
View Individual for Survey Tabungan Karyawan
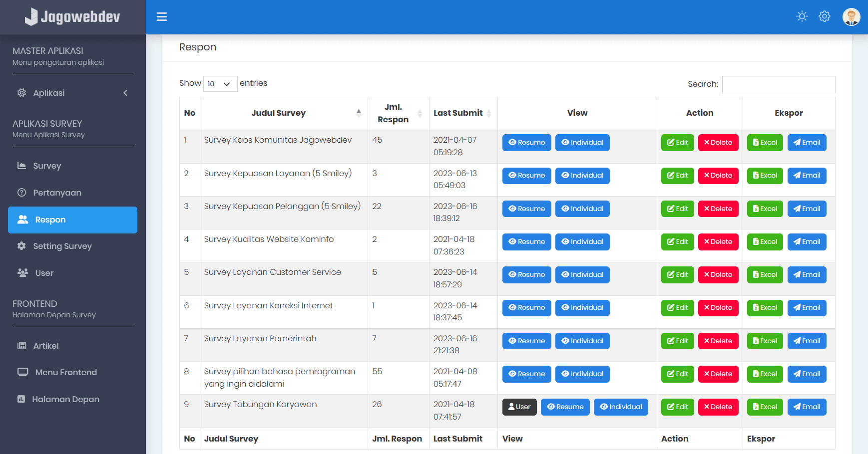coord(621,407)
